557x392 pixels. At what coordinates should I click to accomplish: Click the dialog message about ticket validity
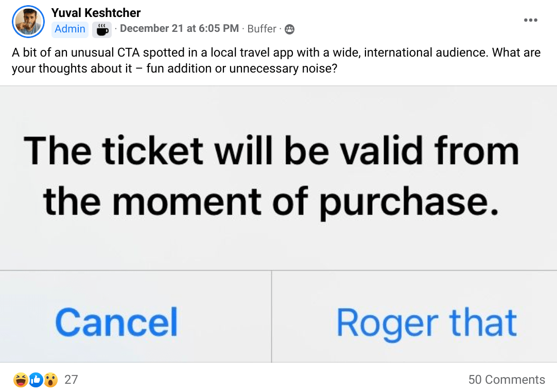pyautogui.click(x=271, y=176)
